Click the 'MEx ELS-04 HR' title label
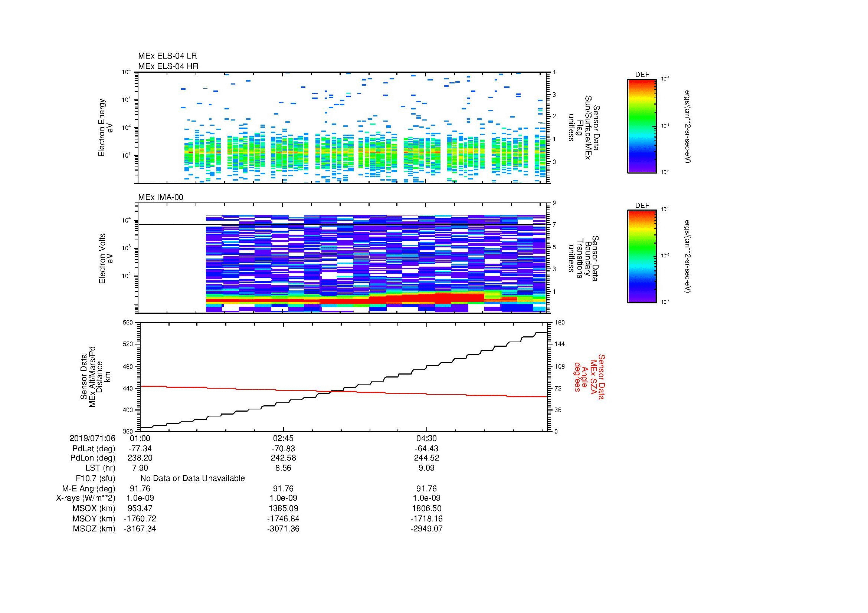The width and height of the screenshot is (868, 613). coord(168,66)
